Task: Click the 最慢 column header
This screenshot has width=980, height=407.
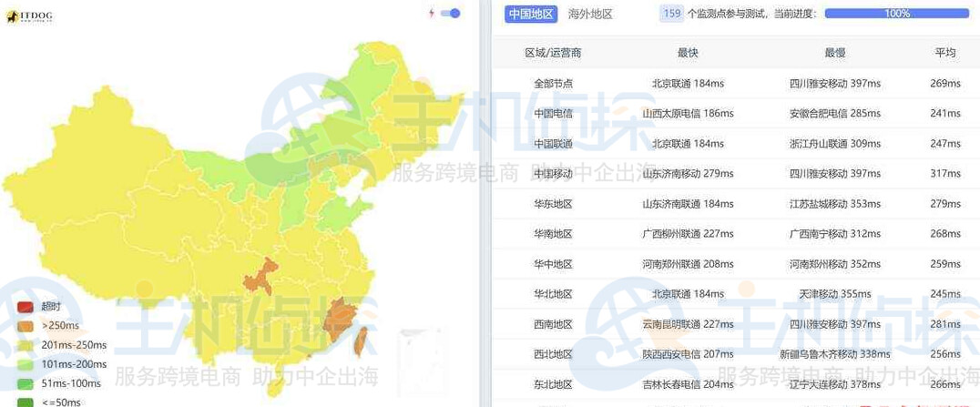Action: point(835,53)
